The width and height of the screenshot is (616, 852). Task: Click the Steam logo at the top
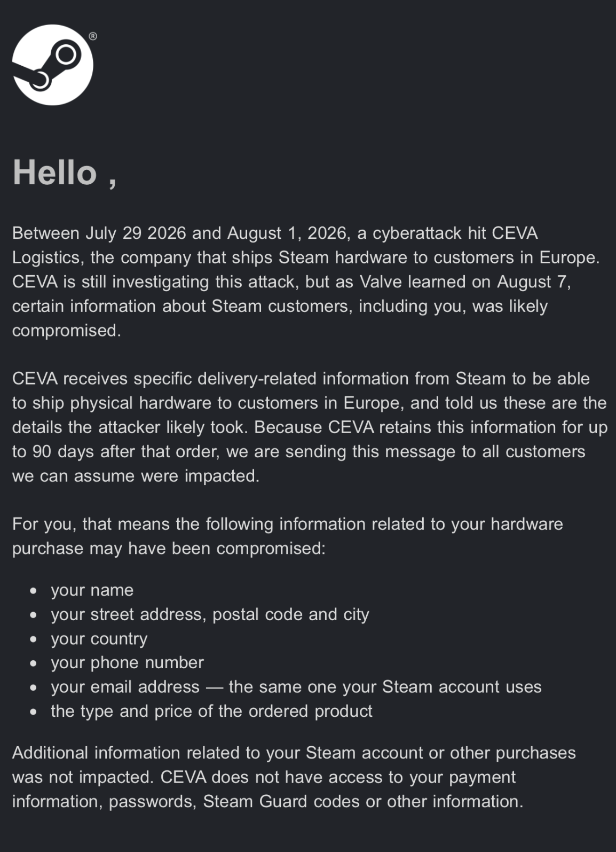pyautogui.click(x=52, y=65)
